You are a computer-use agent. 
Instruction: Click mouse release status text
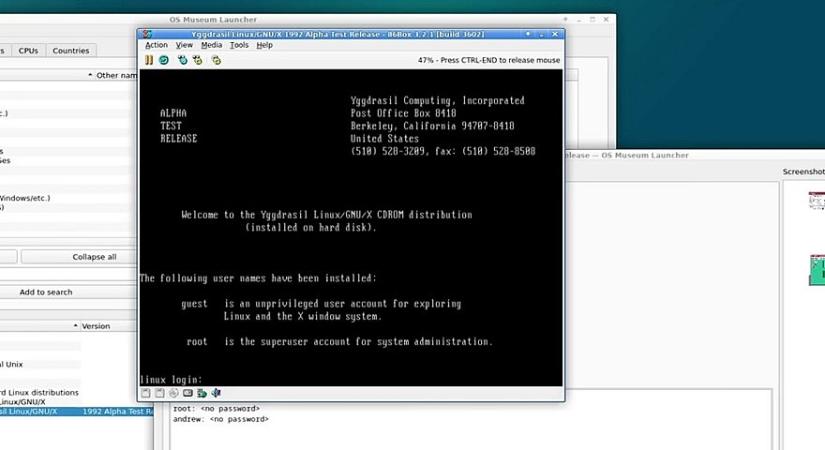click(489, 60)
